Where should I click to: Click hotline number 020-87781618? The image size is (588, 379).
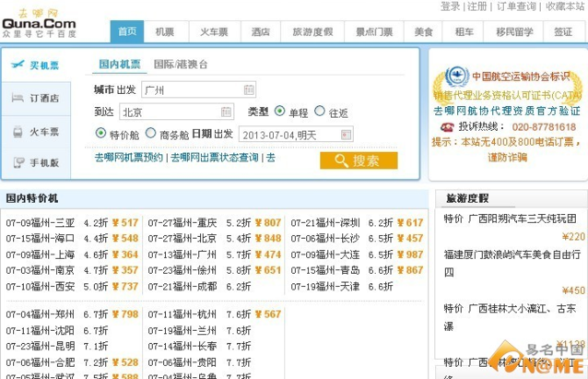pyautogui.click(x=544, y=127)
